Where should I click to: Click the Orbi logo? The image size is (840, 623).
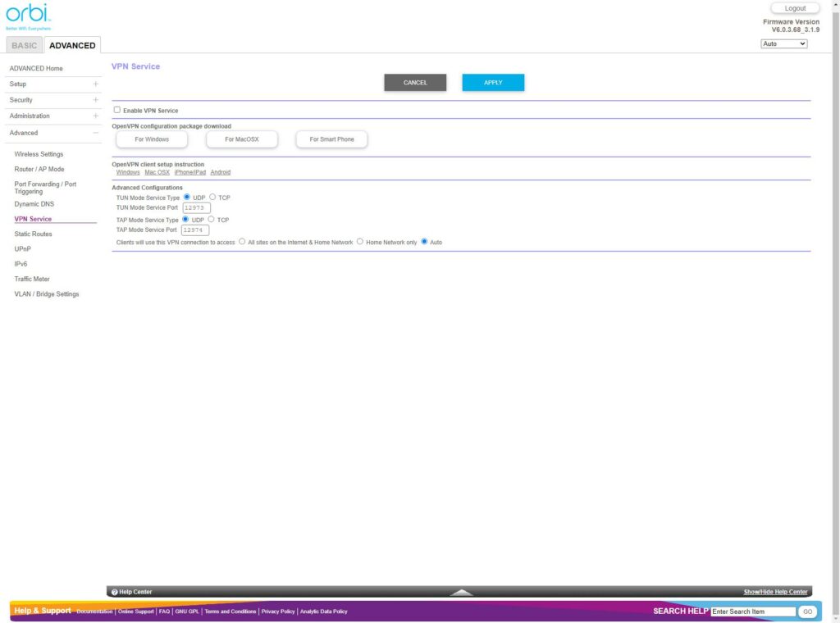(x=28, y=16)
